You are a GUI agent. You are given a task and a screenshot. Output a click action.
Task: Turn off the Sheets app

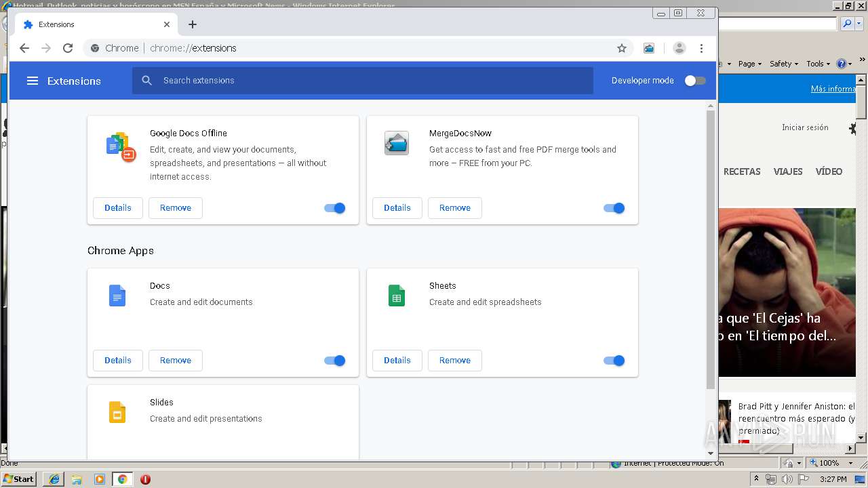614,361
